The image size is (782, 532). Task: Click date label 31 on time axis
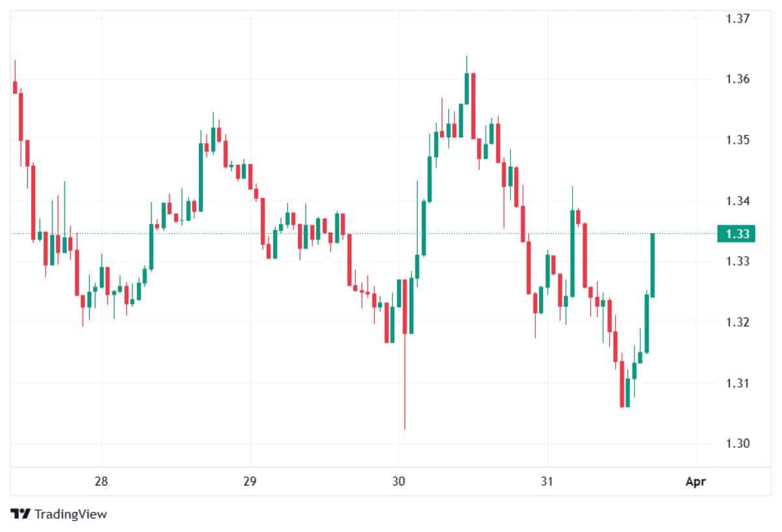[547, 482]
